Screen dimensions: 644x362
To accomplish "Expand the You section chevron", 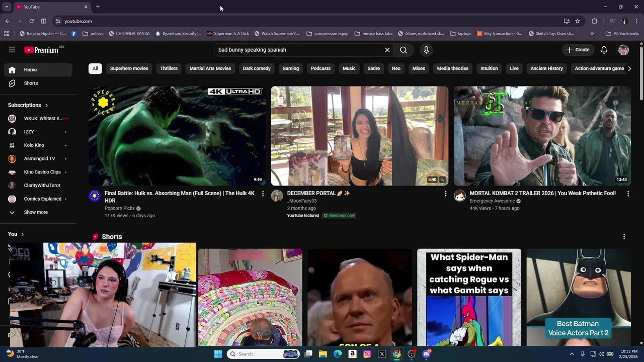I will (22, 234).
